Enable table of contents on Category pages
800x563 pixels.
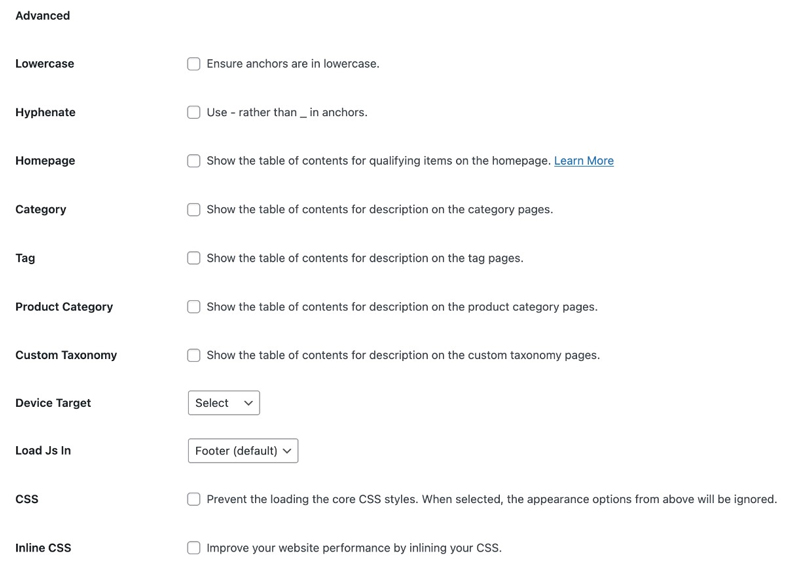click(x=194, y=210)
